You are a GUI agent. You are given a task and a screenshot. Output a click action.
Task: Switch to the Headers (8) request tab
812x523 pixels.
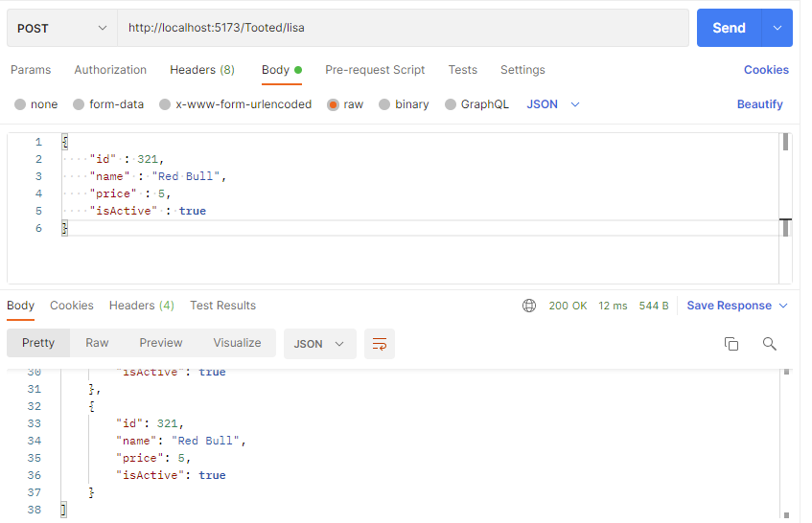202,70
